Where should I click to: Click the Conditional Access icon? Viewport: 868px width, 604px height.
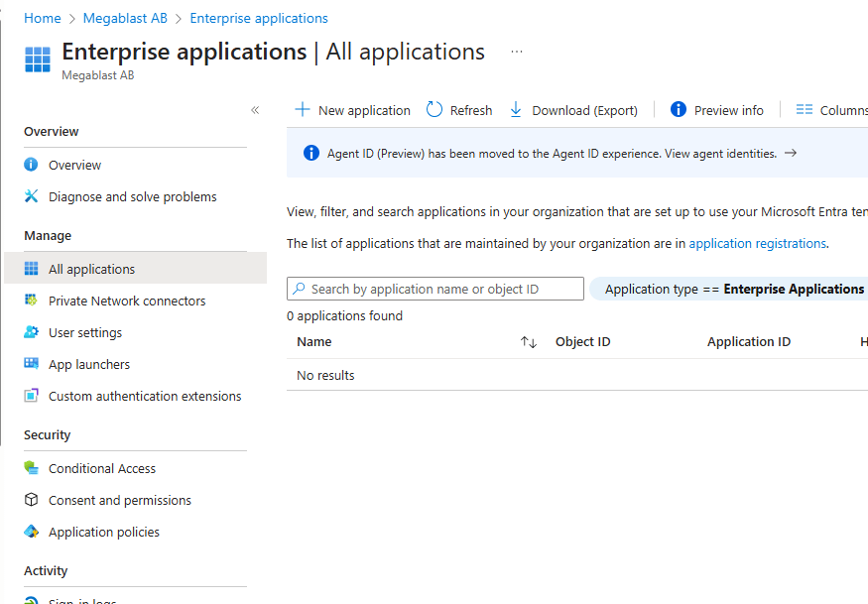click(31, 468)
